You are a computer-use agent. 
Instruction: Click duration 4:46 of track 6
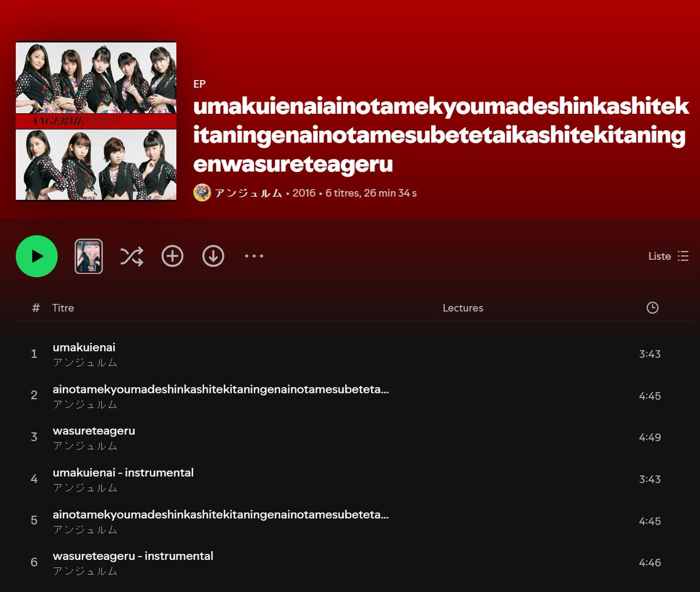650,563
